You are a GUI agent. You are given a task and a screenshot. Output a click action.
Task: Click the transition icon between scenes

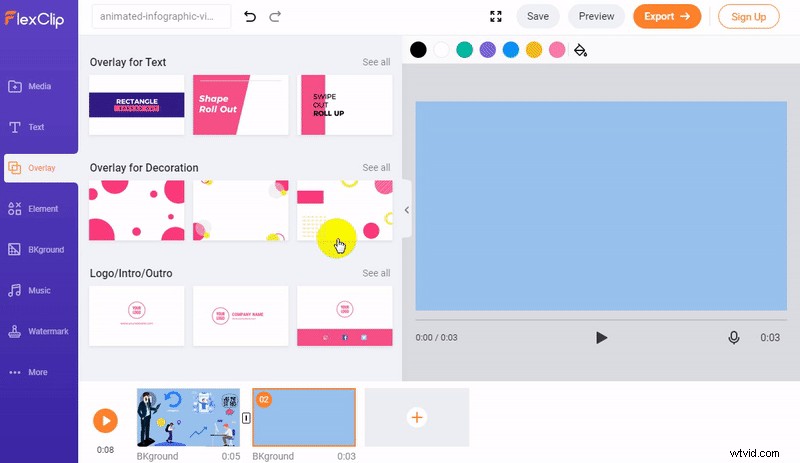click(246, 417)
